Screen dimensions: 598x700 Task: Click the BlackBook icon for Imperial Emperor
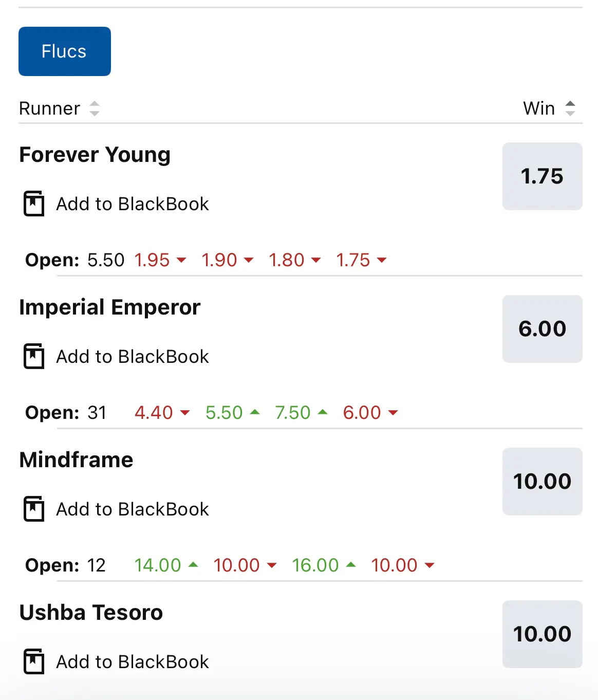click(34, 356)
